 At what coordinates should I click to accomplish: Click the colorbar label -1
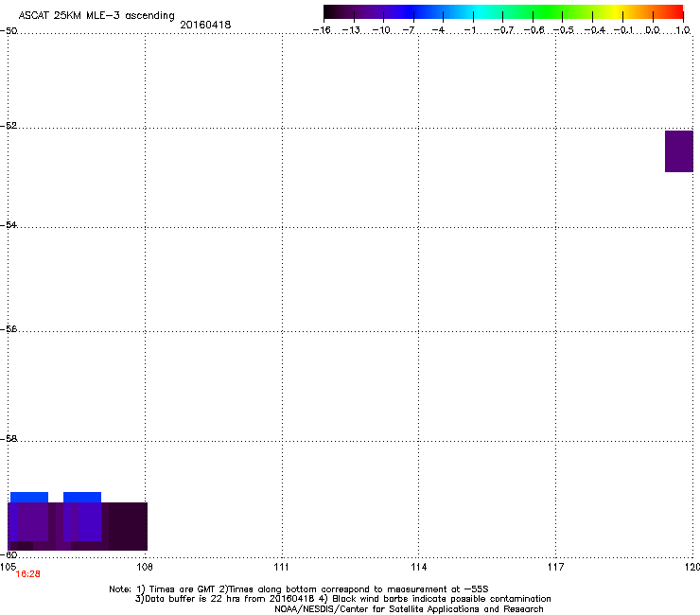pyautogui.click(x=470, y=30)
